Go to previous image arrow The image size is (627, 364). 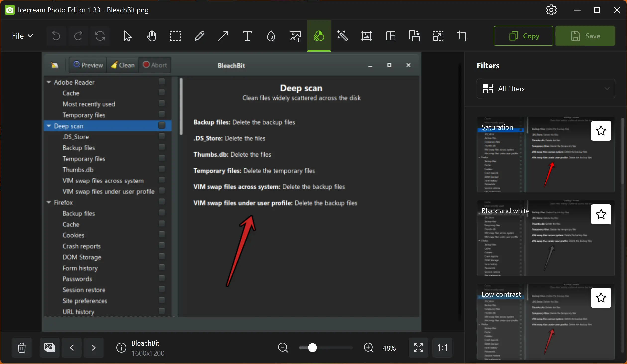coord(72,347)
